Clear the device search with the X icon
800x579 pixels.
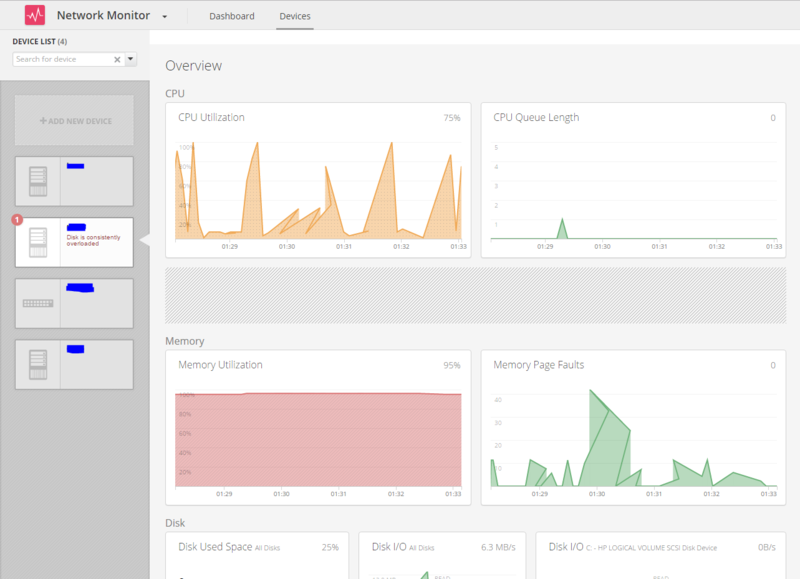[x=117, y=60]
